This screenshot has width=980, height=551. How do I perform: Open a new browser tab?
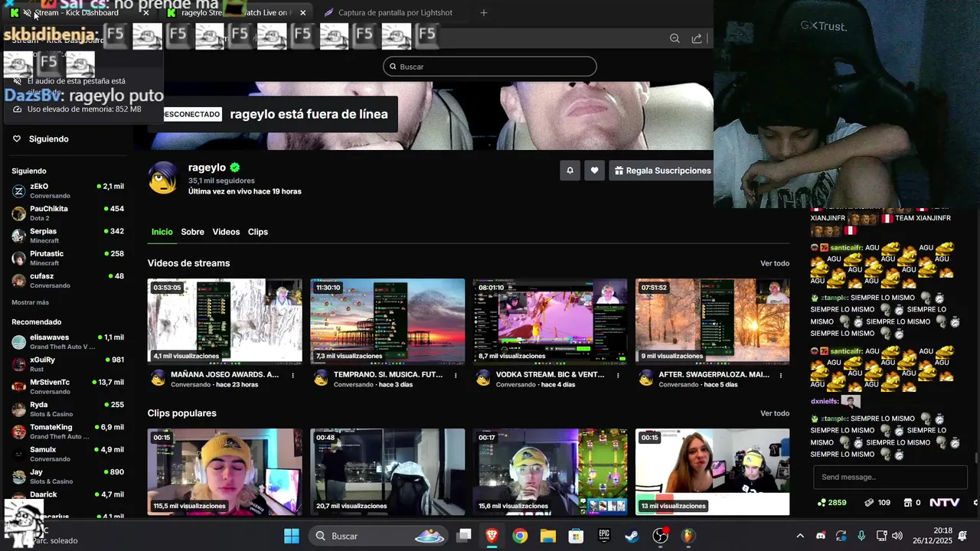coord(483,13)
